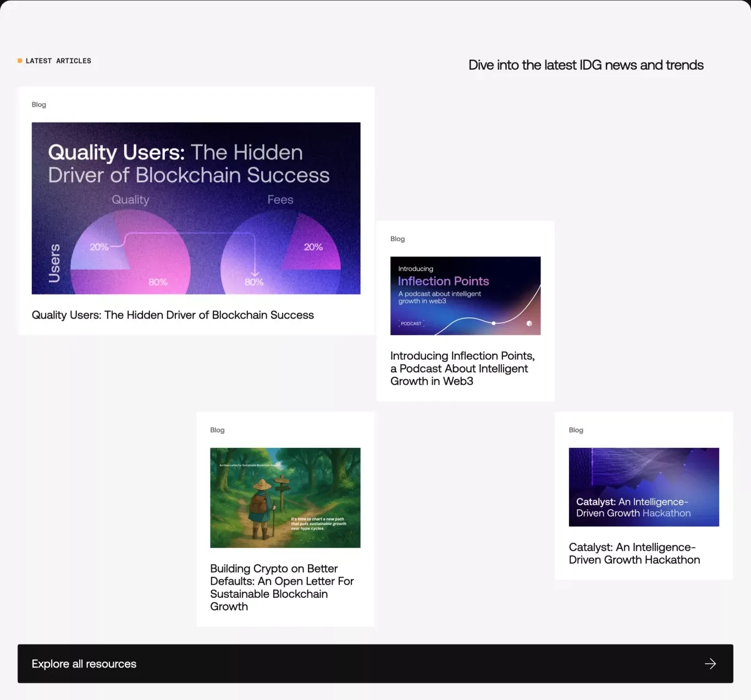Click the Catalyst: An Intelligence-Driven Growth Hackathon title
This screenshot has width=751, height=700.
click(634, 553)
